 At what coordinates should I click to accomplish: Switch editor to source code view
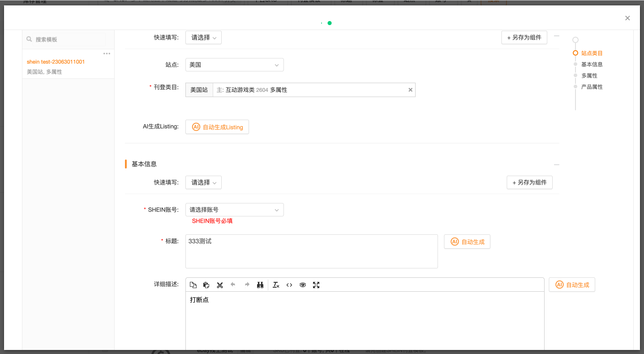pos(289,285)
